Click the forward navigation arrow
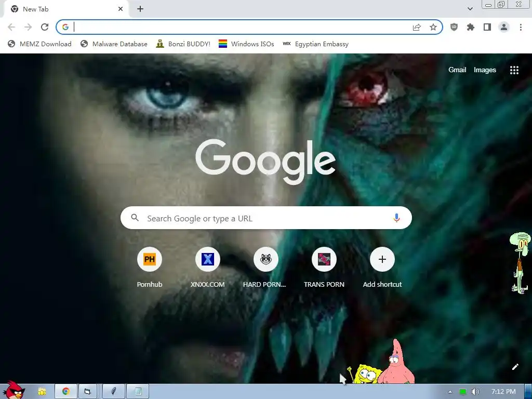 point(28,27)
